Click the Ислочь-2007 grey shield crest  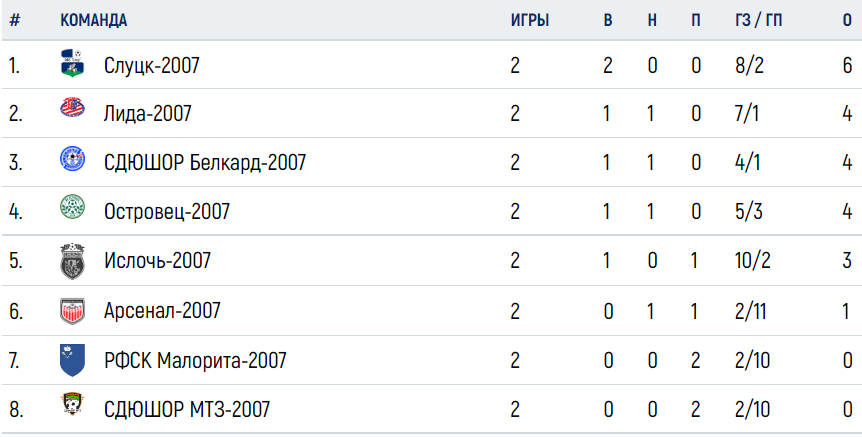[x=72, y=261]
